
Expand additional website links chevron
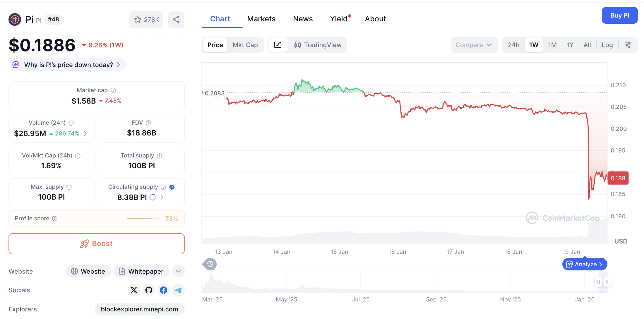click(x=178, y=271)
